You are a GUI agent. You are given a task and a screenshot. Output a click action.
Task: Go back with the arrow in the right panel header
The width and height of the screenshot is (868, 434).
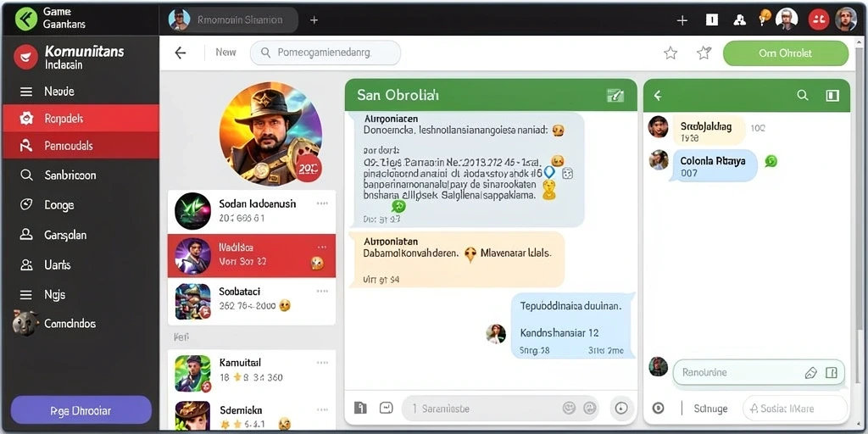click(658, 96)
